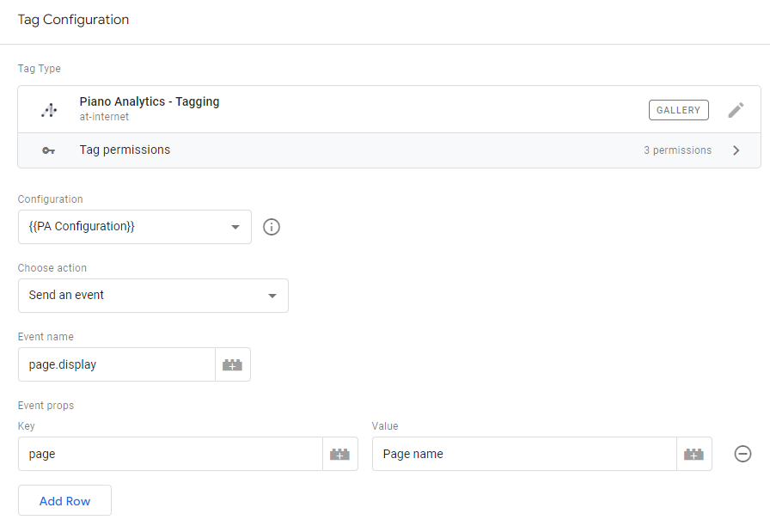Viewport: 770px width, 532px height.
Task: Click the pencil icon to edit tag type
Action: [x=736, y=110]
